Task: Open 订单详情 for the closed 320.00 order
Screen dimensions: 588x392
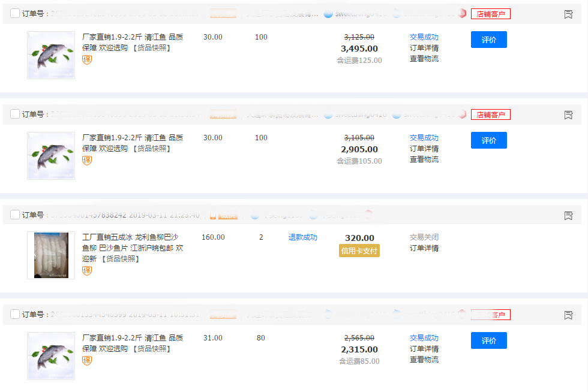Action: tap(424, 248)
